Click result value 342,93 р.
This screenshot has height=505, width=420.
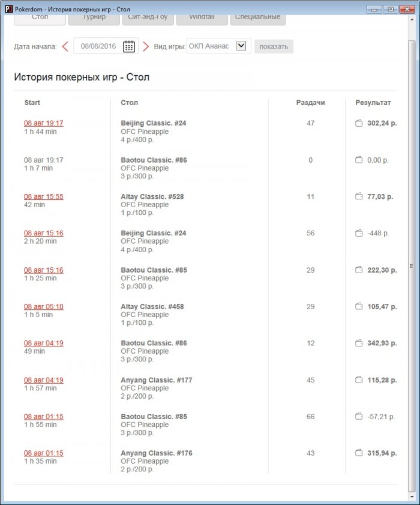click(x=382, y=343)
